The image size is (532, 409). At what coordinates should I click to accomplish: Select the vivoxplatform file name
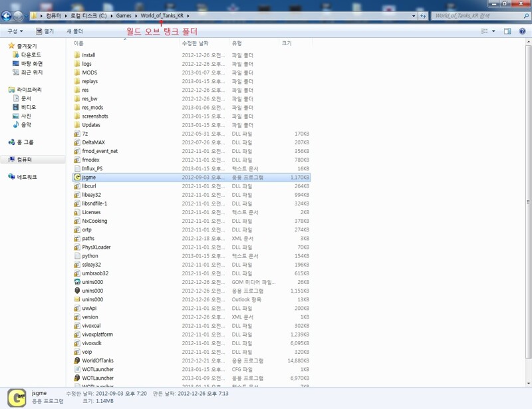click(97, 335)
